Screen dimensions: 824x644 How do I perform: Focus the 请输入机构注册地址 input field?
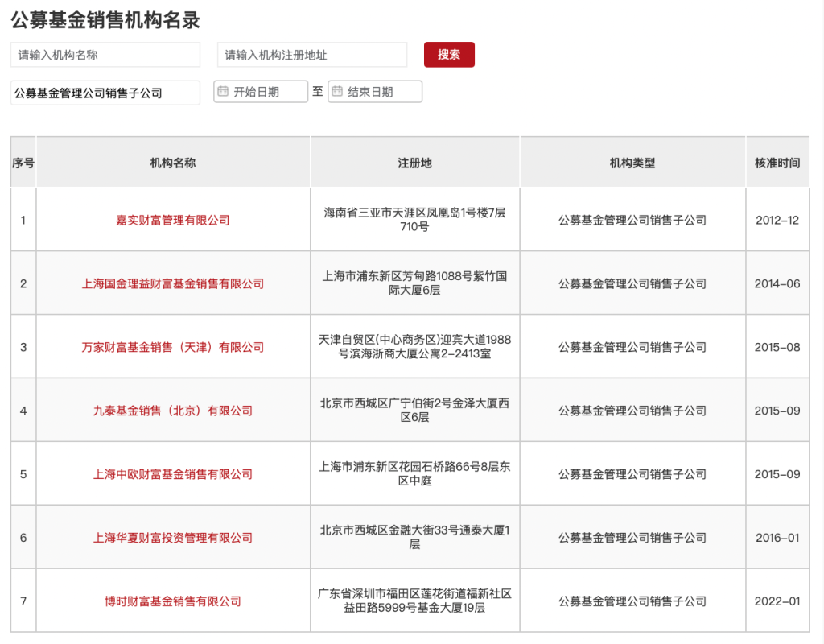click(312, 55)
